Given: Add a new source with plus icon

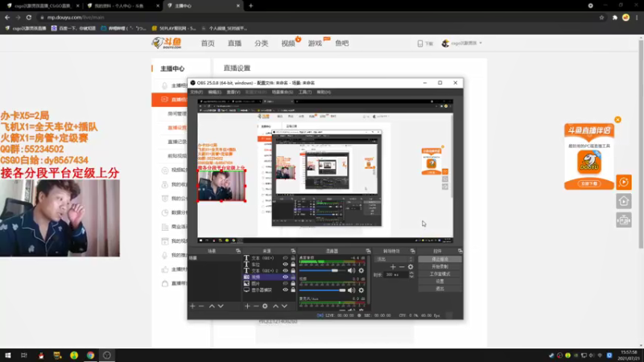Looking at the screenshot, I should point(247,306).
